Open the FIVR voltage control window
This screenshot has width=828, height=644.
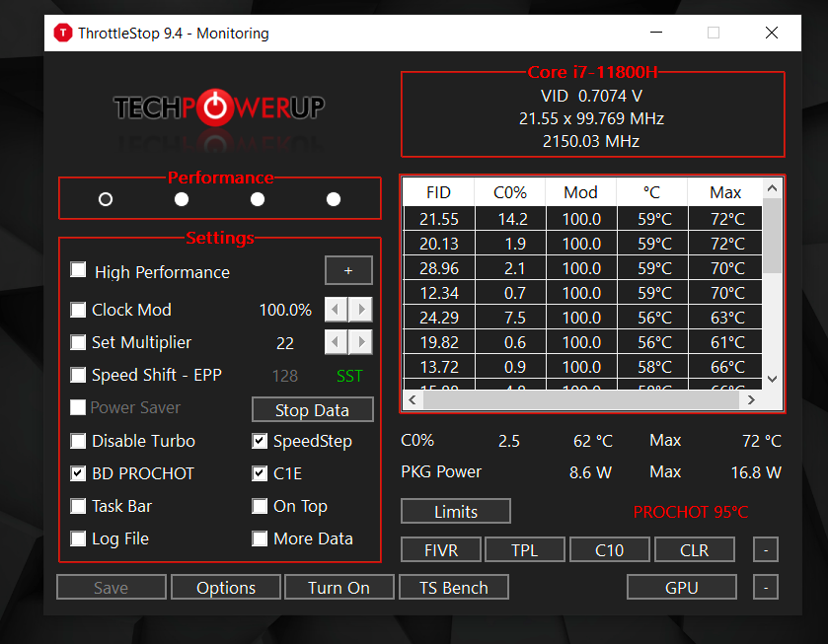coord(441,550)
